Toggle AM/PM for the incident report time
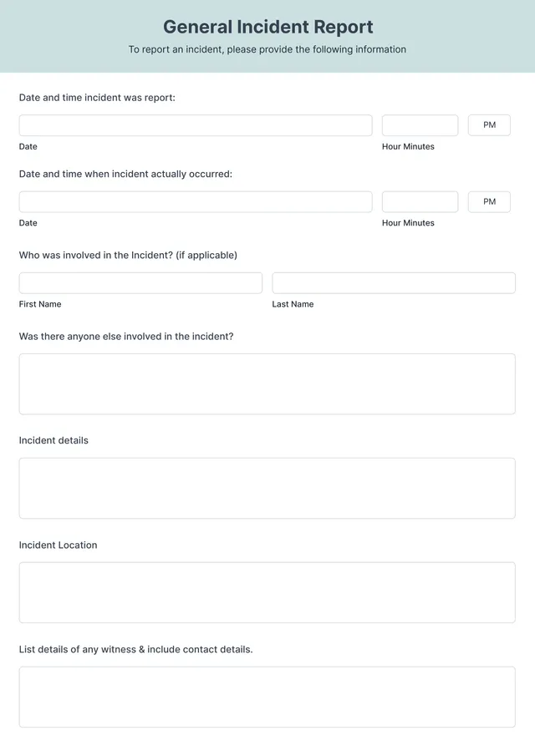Image resolution: width=535 pixels, height=756 pixels. coord(488,124)
